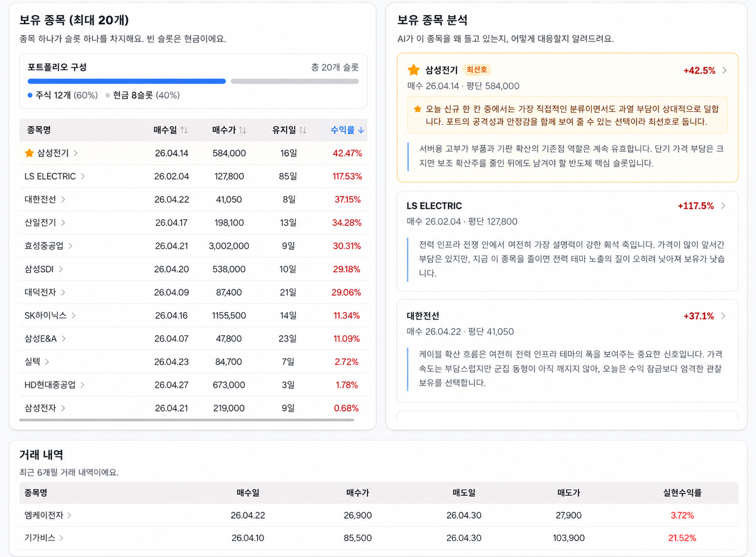
Task: Open chevron next to 삼성E&A row
Action: (x=64, y=339)
